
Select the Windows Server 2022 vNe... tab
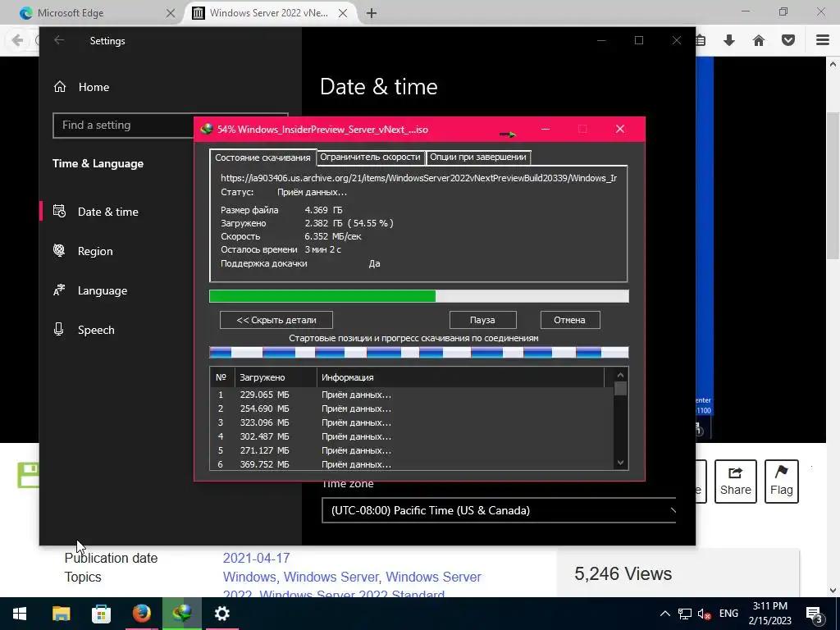coord(268,13)
